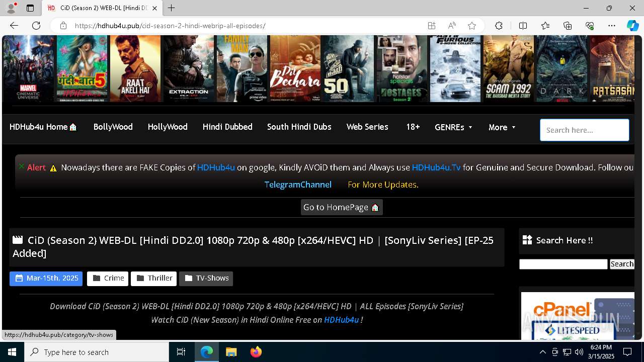This screenshot has width=644, height=362.
Task: Open the Windows Start menu
Action: (x=12, y=352)
